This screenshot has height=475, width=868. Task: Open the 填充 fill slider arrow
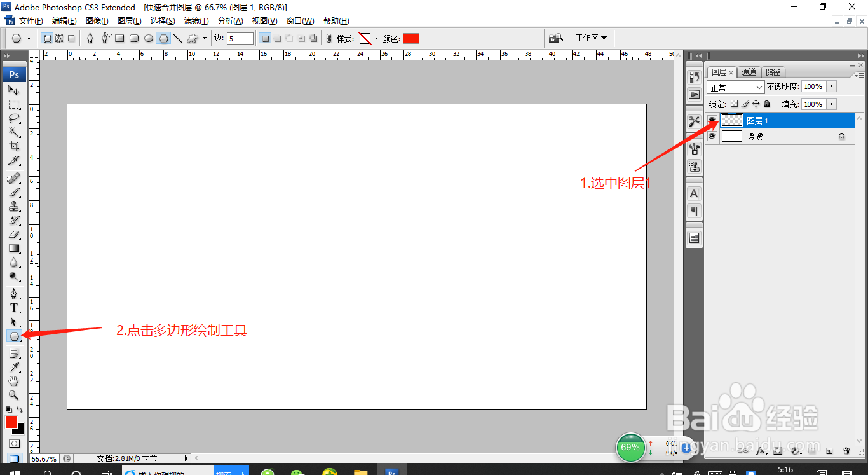pyautogui.click(x=832, y=104)
